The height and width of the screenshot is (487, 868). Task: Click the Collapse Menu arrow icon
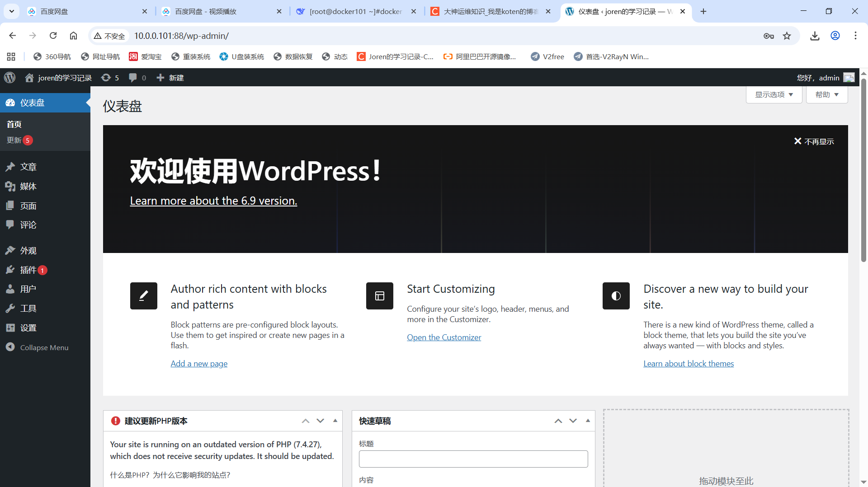[x=10, y=347]
